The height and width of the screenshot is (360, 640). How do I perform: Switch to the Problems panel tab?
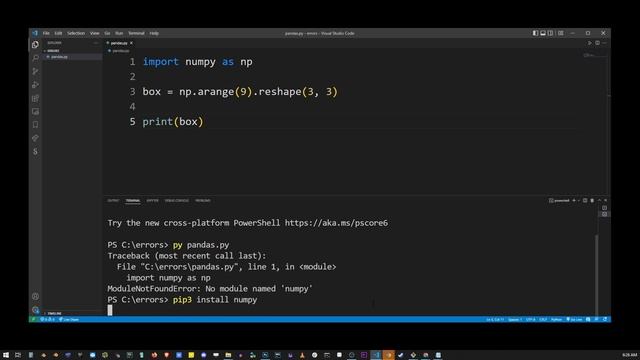tap(203, 200)
